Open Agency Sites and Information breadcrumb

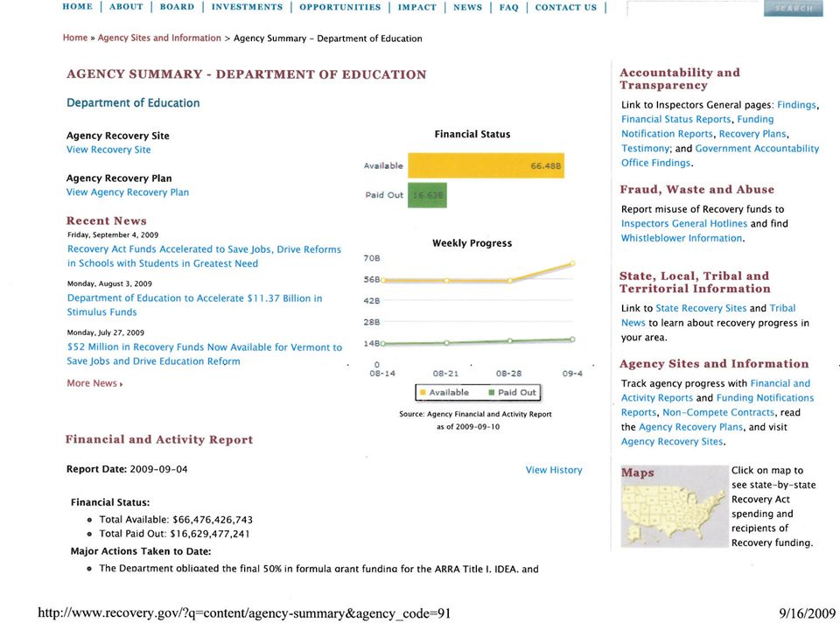pyautogui.click(x=159, y=38)
